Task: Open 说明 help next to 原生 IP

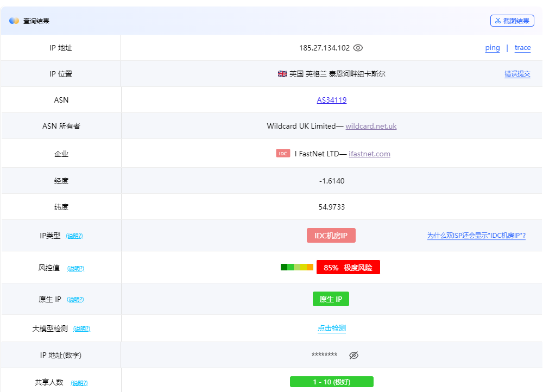Action: pos(75,300)
